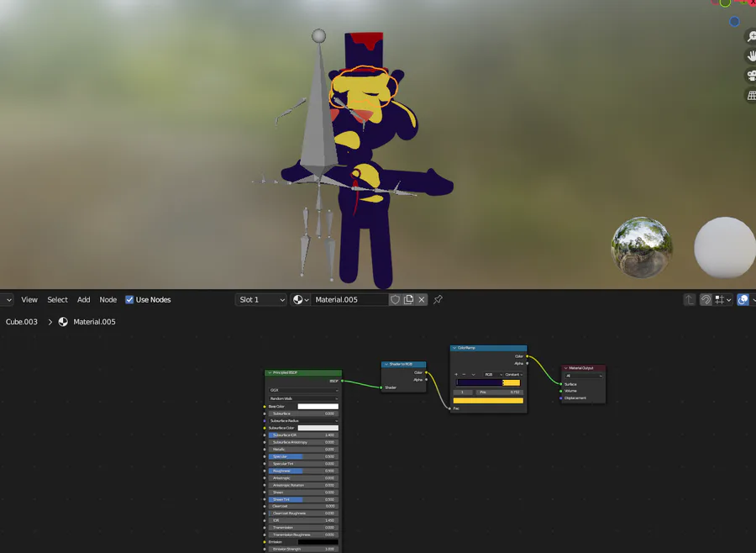The image size is (756, 553).
Task: Click the green Y axis gizmo circle
Action: 725,3
